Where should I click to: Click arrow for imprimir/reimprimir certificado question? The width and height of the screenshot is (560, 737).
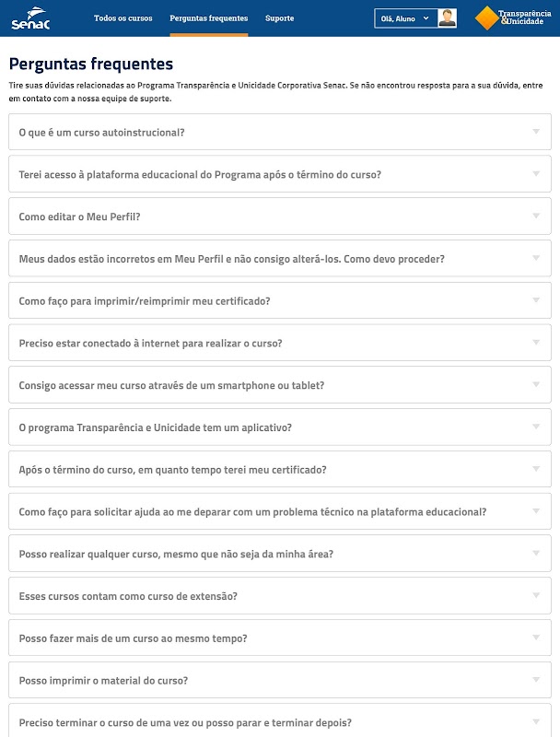click(x=536, y=300)
